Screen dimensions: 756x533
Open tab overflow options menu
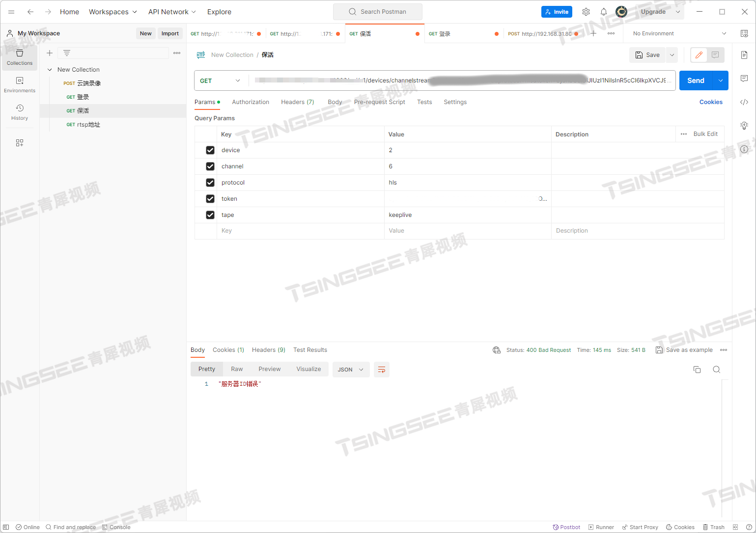611,33
